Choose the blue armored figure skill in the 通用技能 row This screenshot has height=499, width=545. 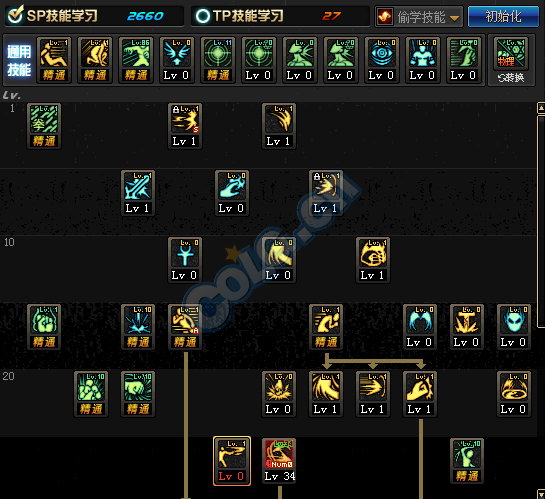click(x=423, y=60)
